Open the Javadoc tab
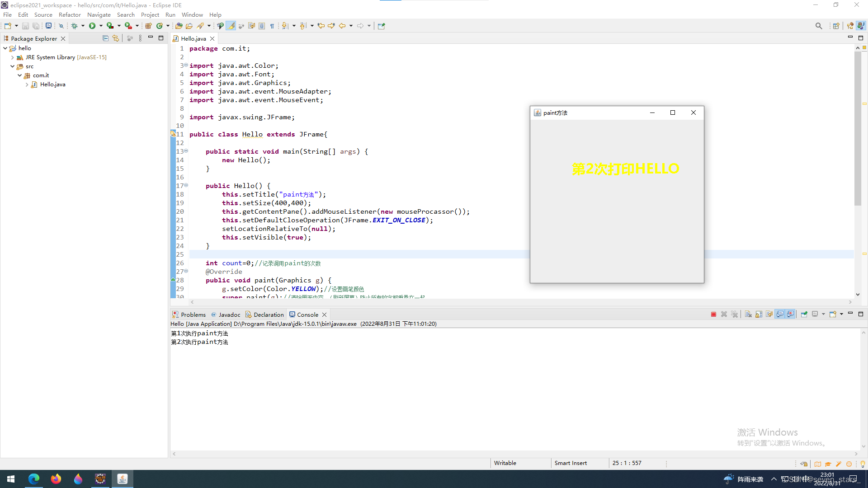The height and width of the screenshot is (488, 868). [x=229, y=314]
